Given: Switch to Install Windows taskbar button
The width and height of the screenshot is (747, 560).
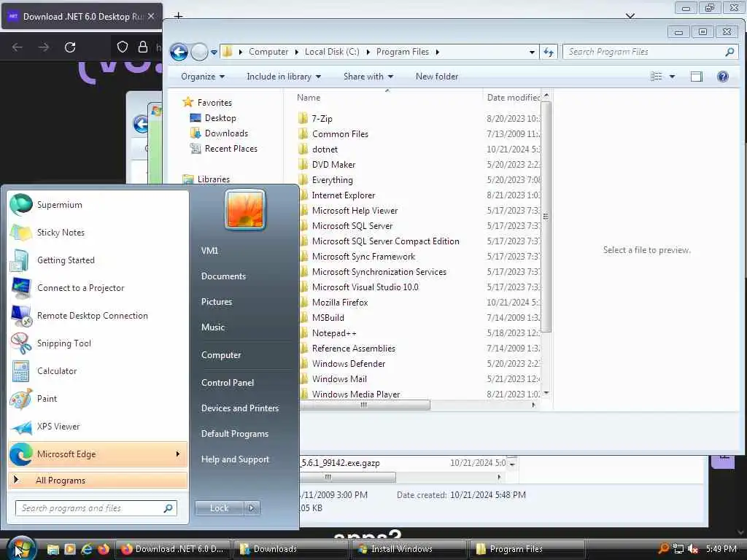Looking at the screenshot, I should pyautogui.click(x=409, y=549).
